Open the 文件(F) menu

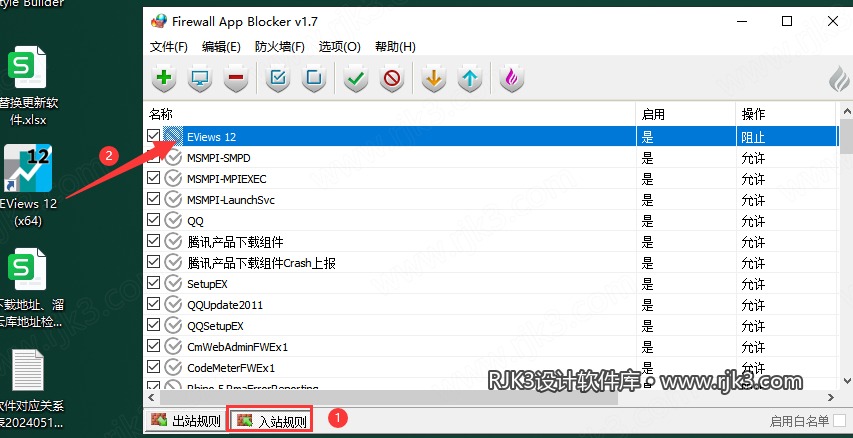tap(169, 47)
